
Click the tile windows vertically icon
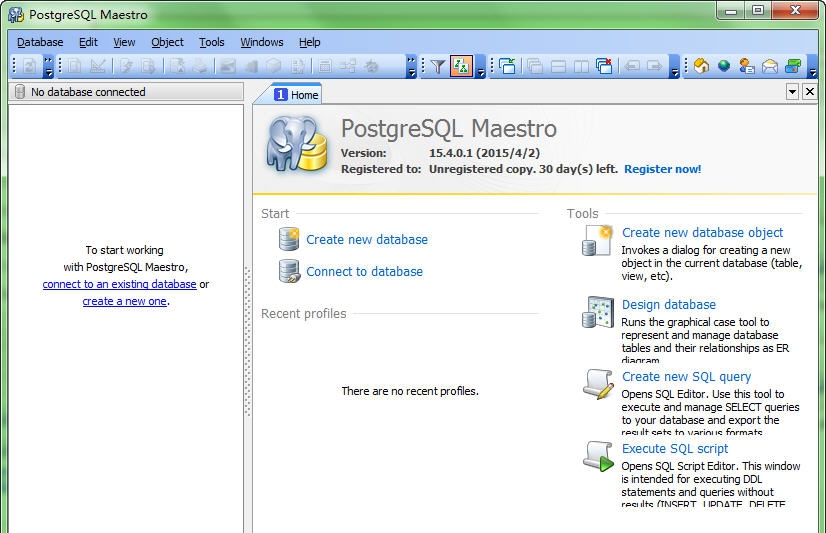[x=581, y=66]
